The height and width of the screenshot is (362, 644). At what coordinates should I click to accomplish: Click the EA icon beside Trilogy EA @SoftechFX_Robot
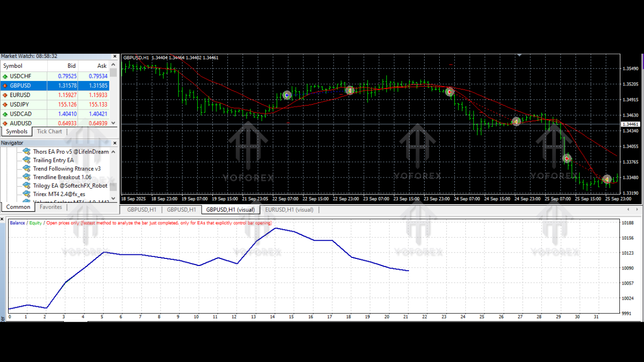click(x=26, y=186)
